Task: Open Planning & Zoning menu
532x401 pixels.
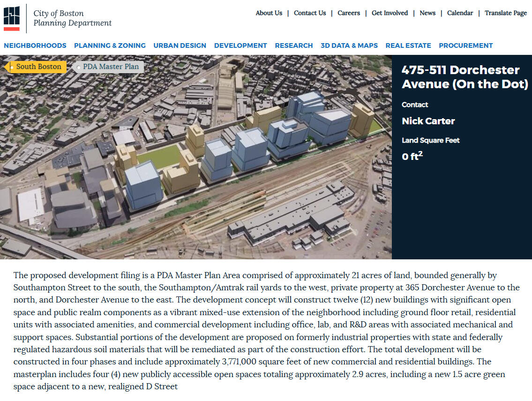Action: pyautogui.click(x=110, y=45)
